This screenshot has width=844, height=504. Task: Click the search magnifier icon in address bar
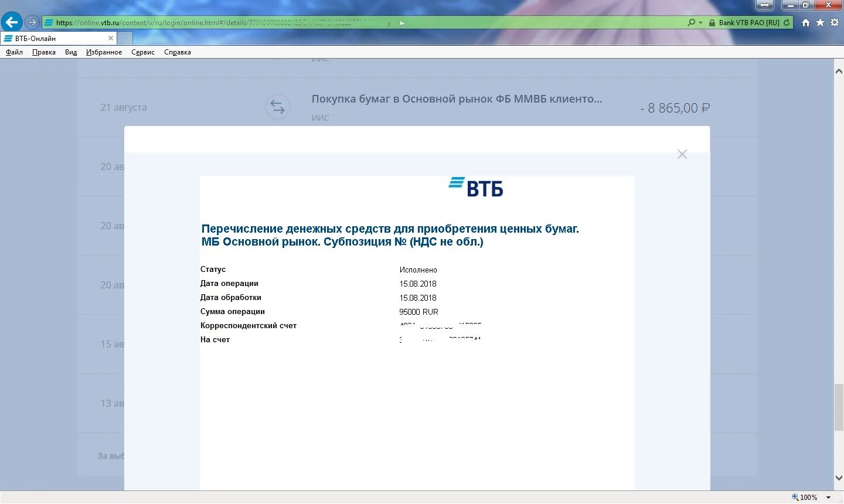pyautogui.click(x=692, y=22)
